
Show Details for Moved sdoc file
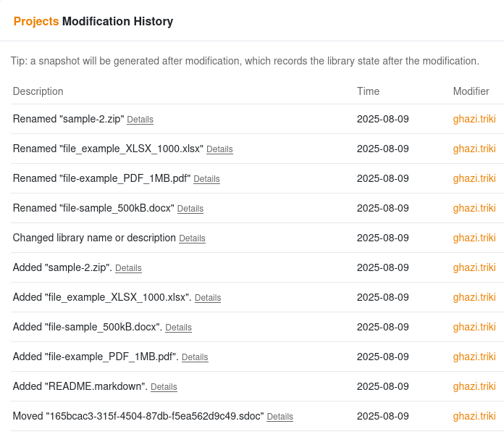(x=280, y=417)
